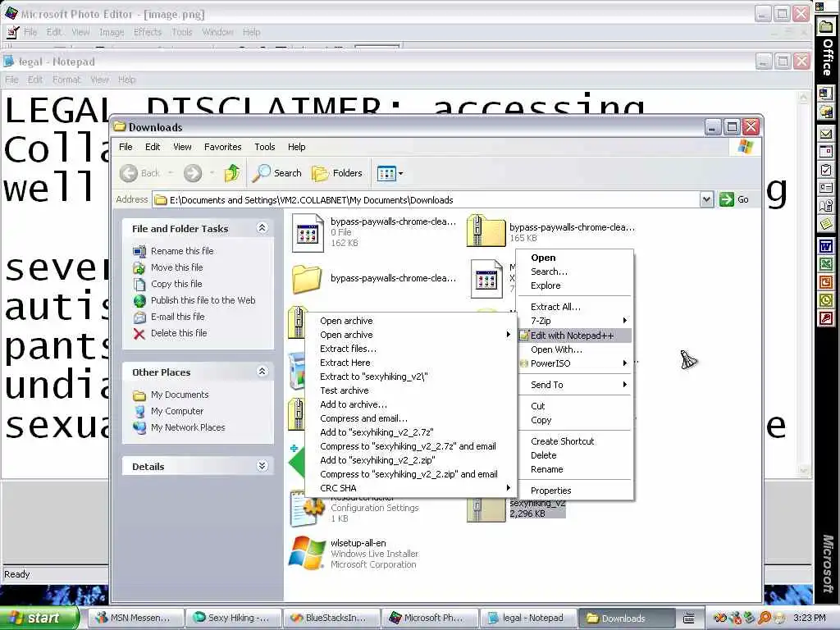Viewport: 840px width, 630px height.
Task: Choose Extract to "sexyhiking_v2\"
Action: click(410, 377)
